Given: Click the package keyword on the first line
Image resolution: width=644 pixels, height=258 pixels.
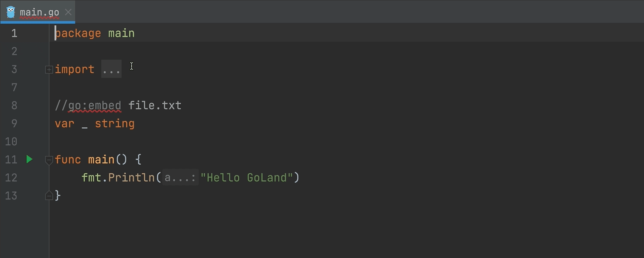Looking at the screenshot, I should 78,33.
